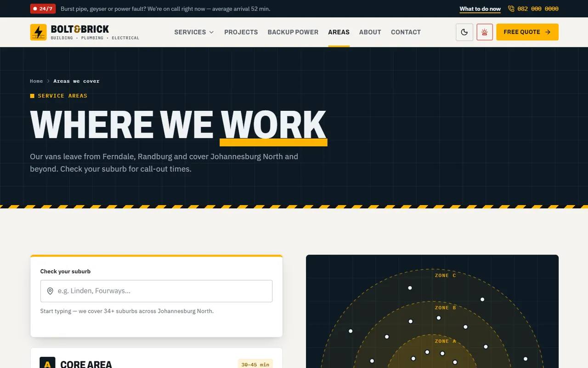Select the Areas nav tab
This screenshot has height=368, width=588.
click(339, 32)
